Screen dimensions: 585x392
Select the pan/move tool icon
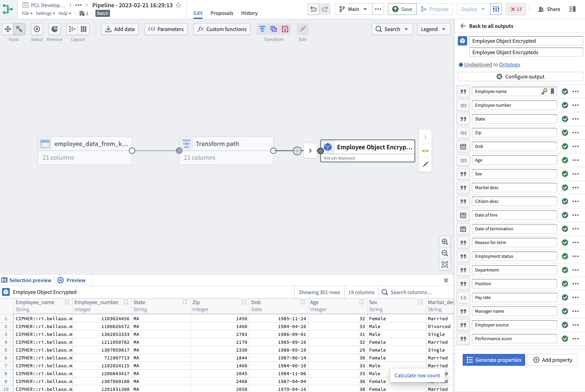click(8, 29)
